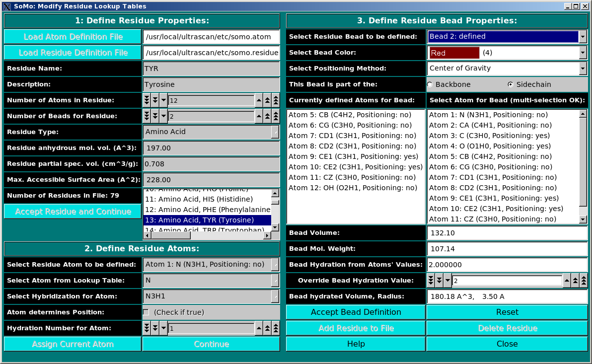Click triple-down arrow for Hydration Number for Atom
The image size is (592, 364).
[147, 328]
